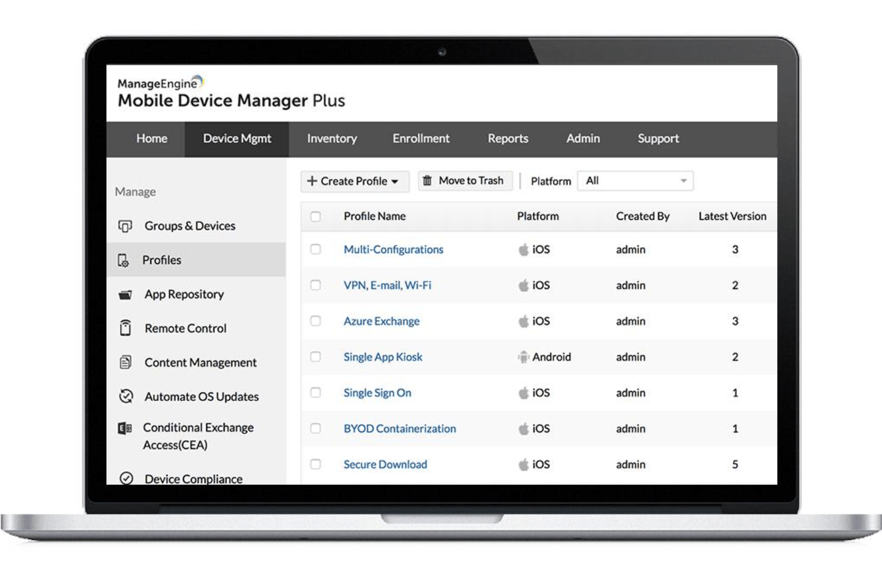
Task: Click the Android platform text
Action: coord(551,357)
